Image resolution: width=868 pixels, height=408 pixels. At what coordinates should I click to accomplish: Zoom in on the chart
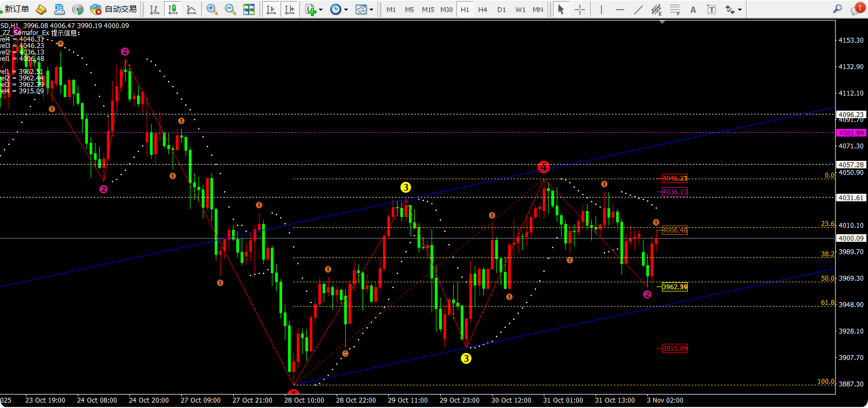(x=212, y=9)
